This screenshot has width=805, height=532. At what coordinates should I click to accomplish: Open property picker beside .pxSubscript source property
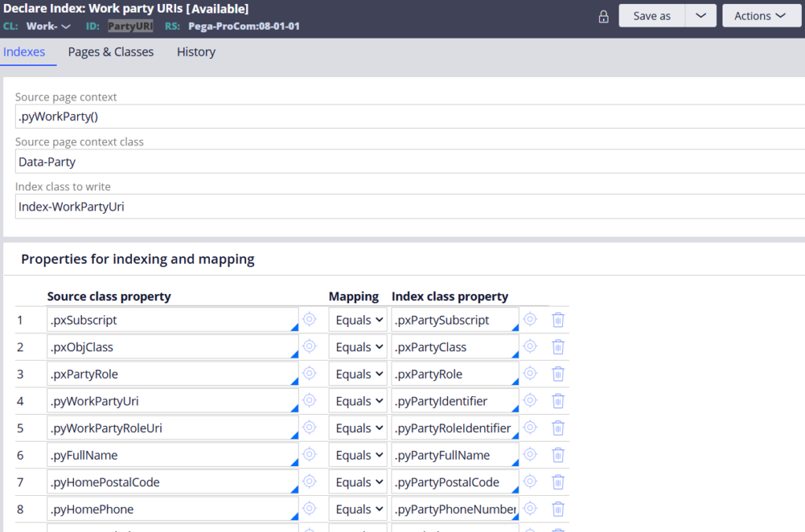click(x=309, y=319)
